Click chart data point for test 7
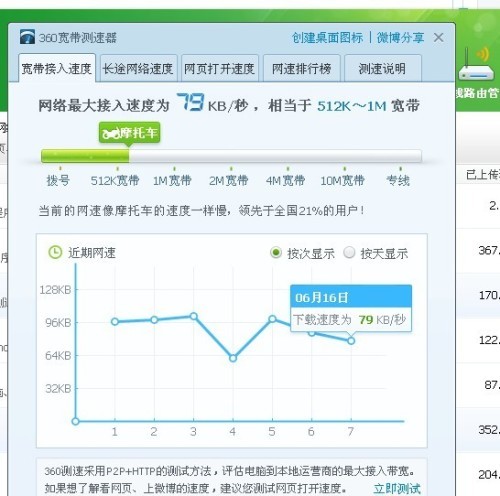The width and height of the screenshot is (500, 496). [351, 341]
